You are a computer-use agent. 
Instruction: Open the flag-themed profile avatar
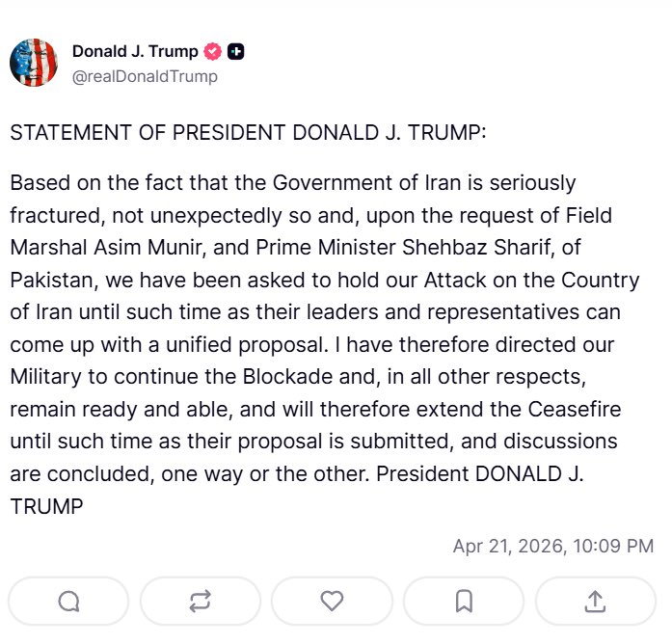coord(34,63)
